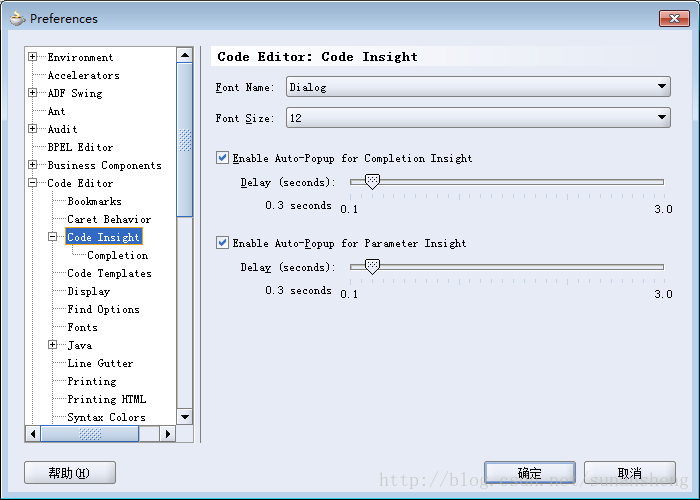Select Code Templates in the tree
Screen dimensions: 700x500
click(109, 273)
